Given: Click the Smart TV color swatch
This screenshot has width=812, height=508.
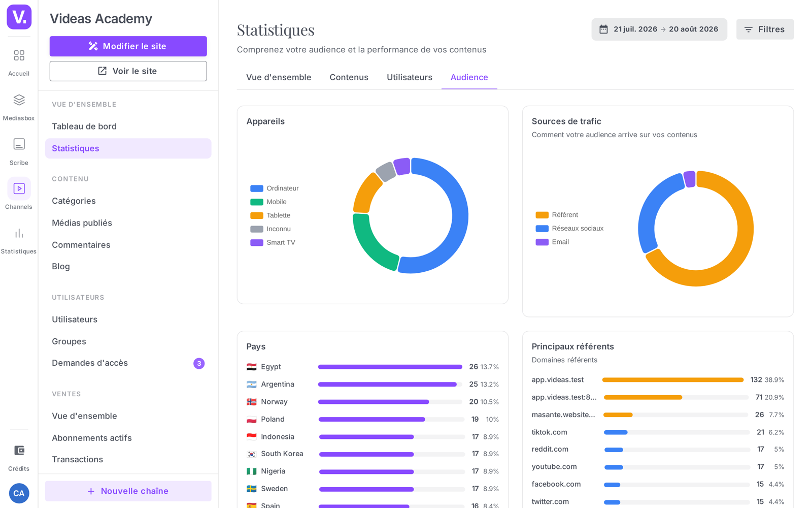Looking at the screenshot, I should click(257, 243).
